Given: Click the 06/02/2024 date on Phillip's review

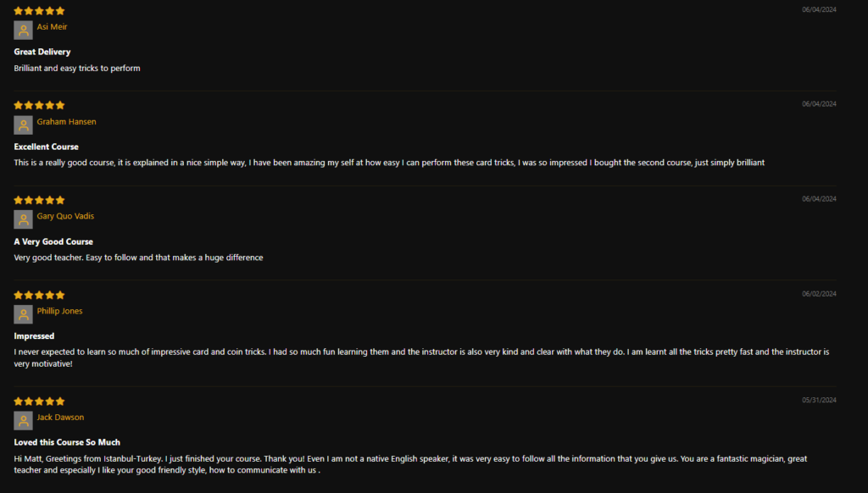Looking at the screenshot, I should (x=819, y=294).
